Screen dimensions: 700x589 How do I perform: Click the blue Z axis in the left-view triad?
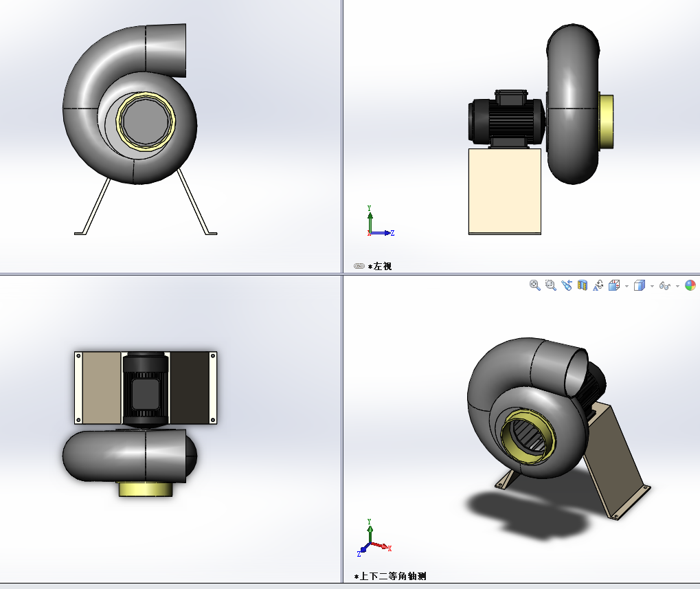383,233
